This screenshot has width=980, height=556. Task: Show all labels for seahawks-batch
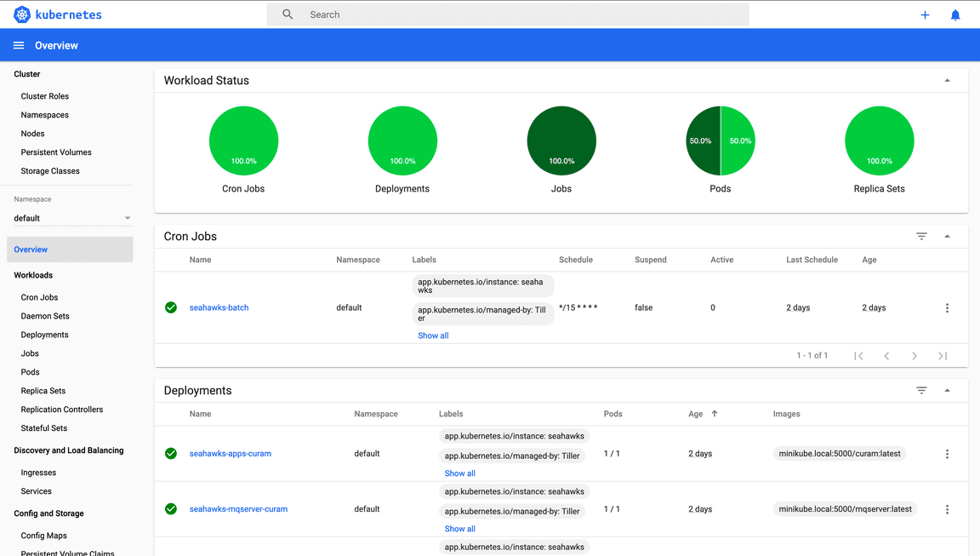[x=433, y=335]
